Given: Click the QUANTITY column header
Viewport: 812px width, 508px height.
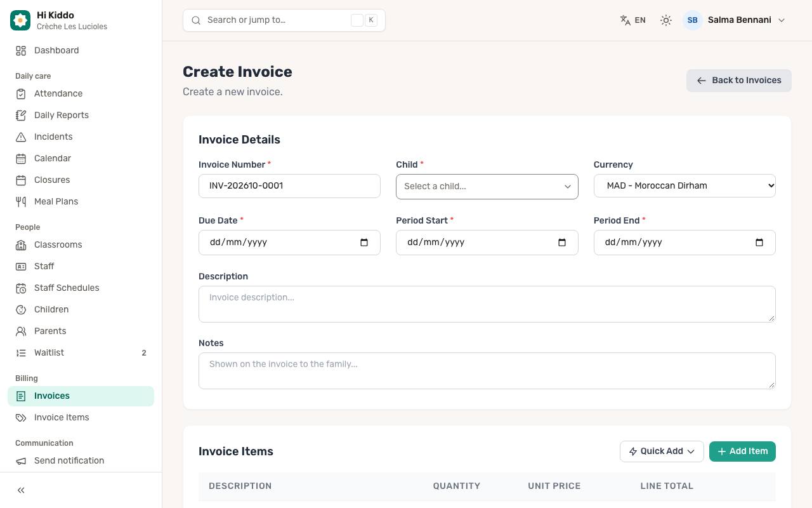Looking at the screenshot, I should point(457,486).
